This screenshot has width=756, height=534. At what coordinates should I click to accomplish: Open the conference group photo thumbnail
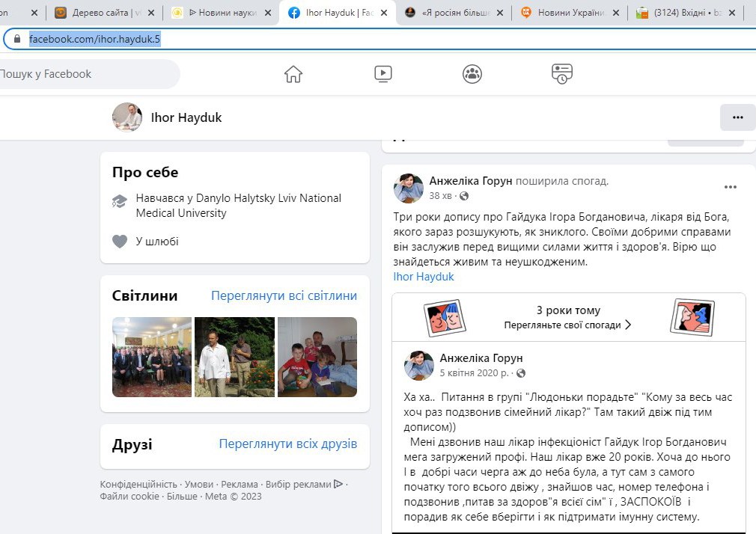152,357
